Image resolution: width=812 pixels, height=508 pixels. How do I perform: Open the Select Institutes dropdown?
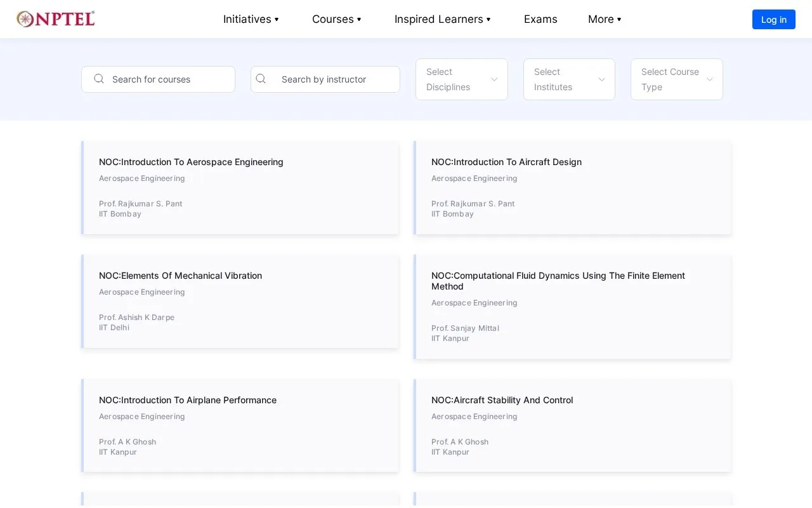coord(569,79)
